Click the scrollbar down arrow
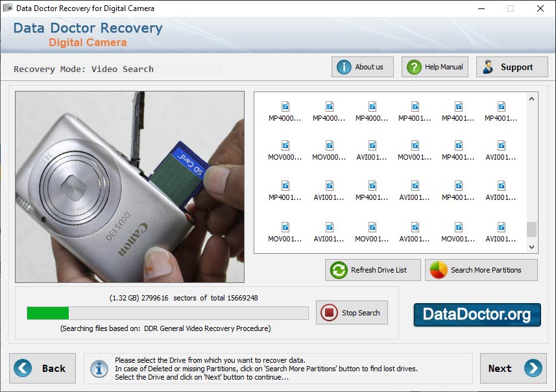The height and width of the screenshot is (392, 556). 532,248
